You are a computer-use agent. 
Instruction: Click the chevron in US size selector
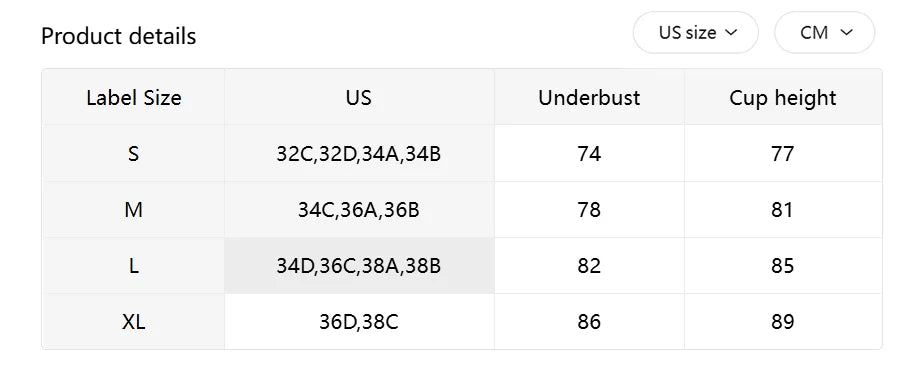tap(731, 33)
